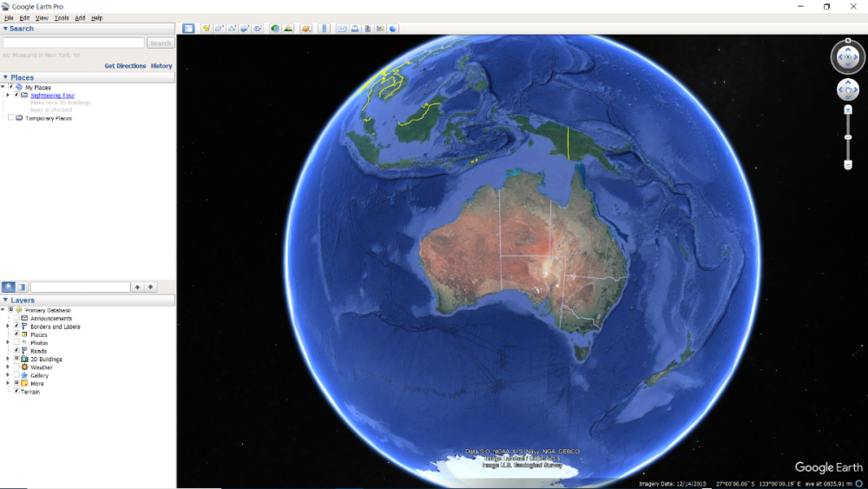Email the current view

[342, 29]
